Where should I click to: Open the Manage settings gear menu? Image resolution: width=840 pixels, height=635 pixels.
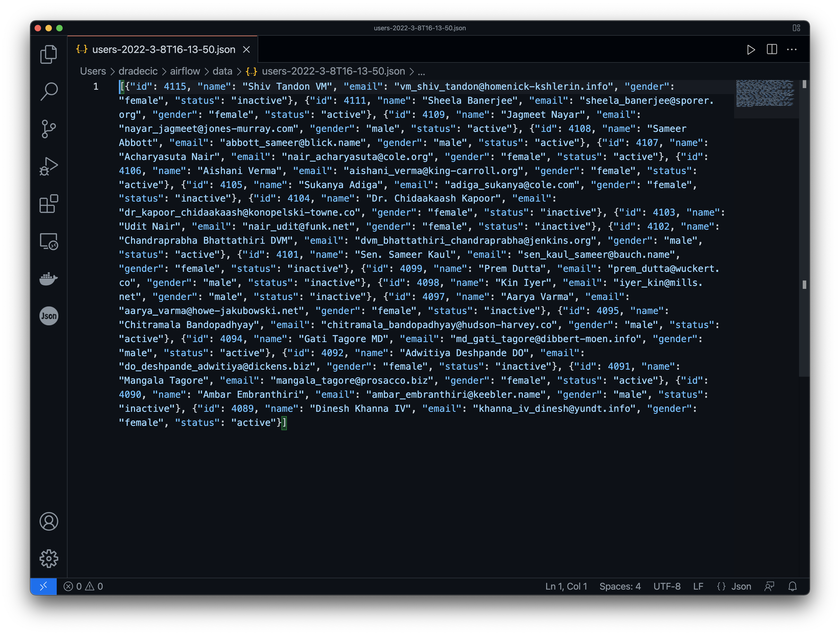click(x=49, y=559)
